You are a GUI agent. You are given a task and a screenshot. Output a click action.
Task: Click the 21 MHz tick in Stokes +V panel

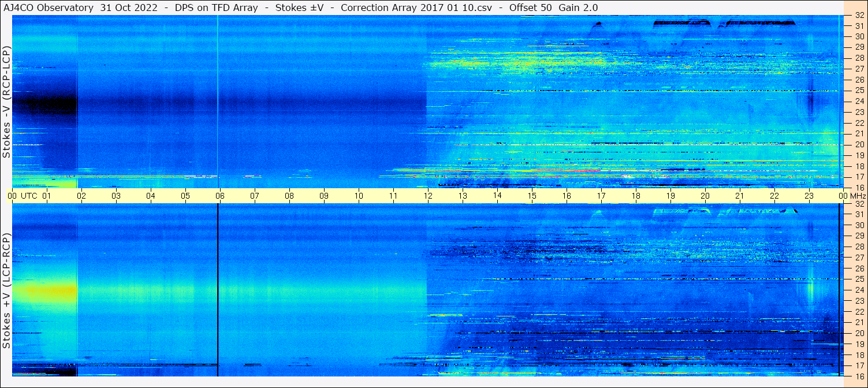click(x=859, y=322)
